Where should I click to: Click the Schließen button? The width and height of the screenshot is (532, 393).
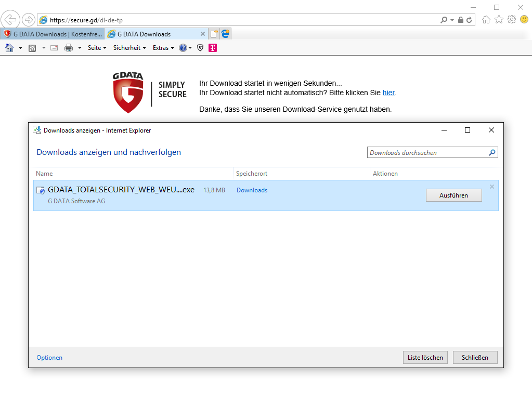[x=475, y=358]
